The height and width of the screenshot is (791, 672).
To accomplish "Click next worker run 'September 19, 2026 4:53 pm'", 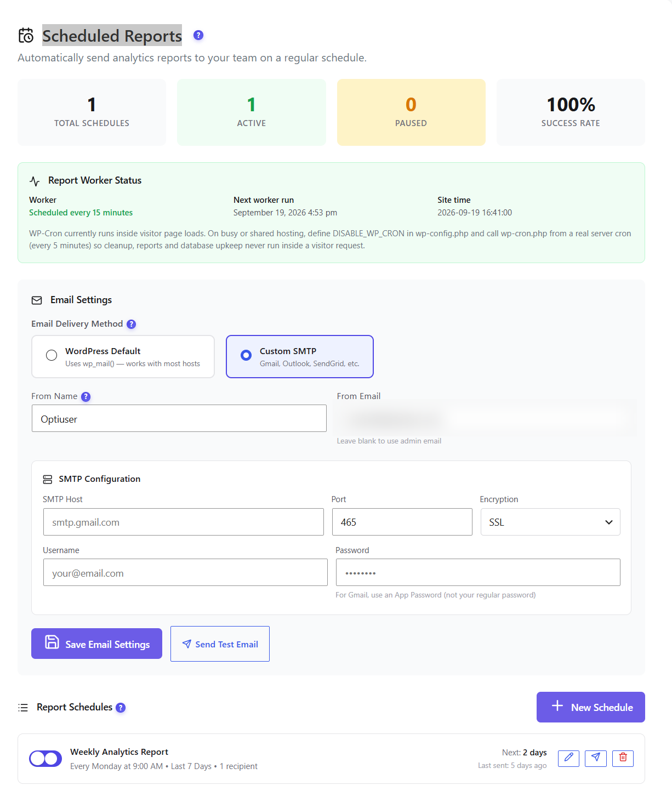I will pyautogui.click(x=285, y=213).
